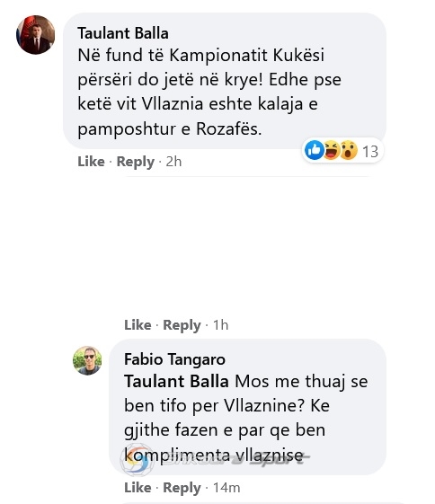This screenshot has width=435, height=504.
Task: Open Taulant Balla's profile picture
Action: (x=35, y=34)
